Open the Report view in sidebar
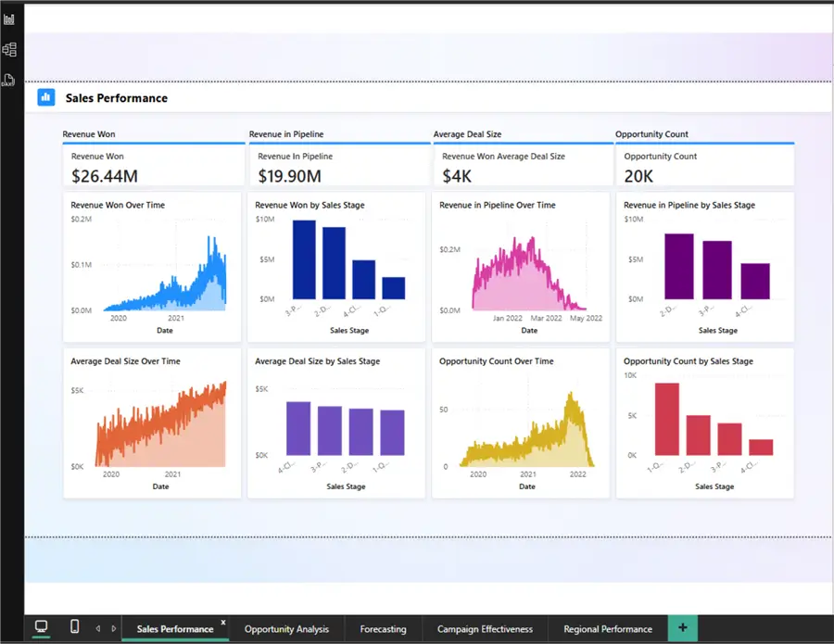The image size is (834, 644). (9, 19)
